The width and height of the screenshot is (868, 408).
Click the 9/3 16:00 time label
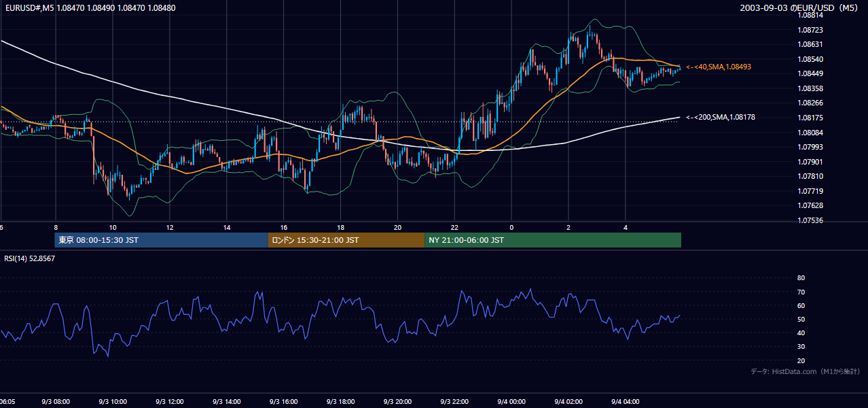point(284,402)
